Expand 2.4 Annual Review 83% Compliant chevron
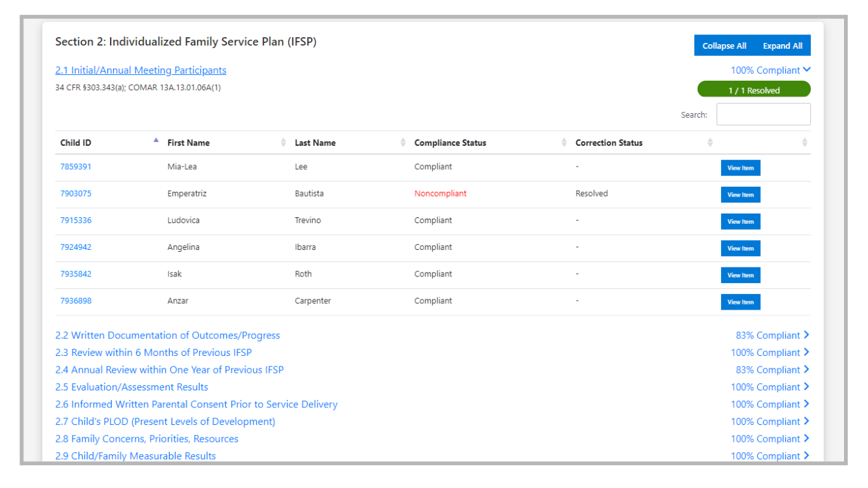The height and width of the screenshot is (488, 868). [x=807, y=370]
